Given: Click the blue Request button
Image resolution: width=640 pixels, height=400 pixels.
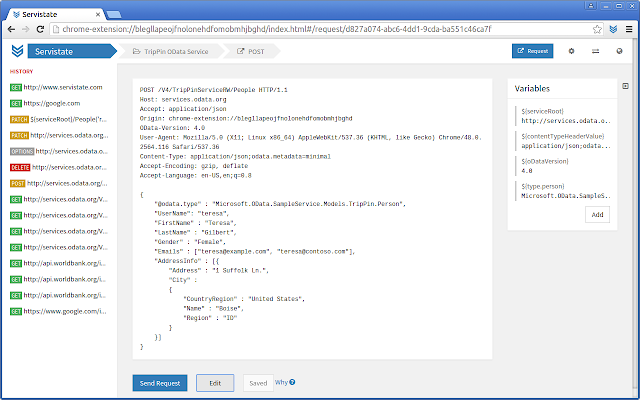Looking at the screenshot, I should click(x=533, y=51).
